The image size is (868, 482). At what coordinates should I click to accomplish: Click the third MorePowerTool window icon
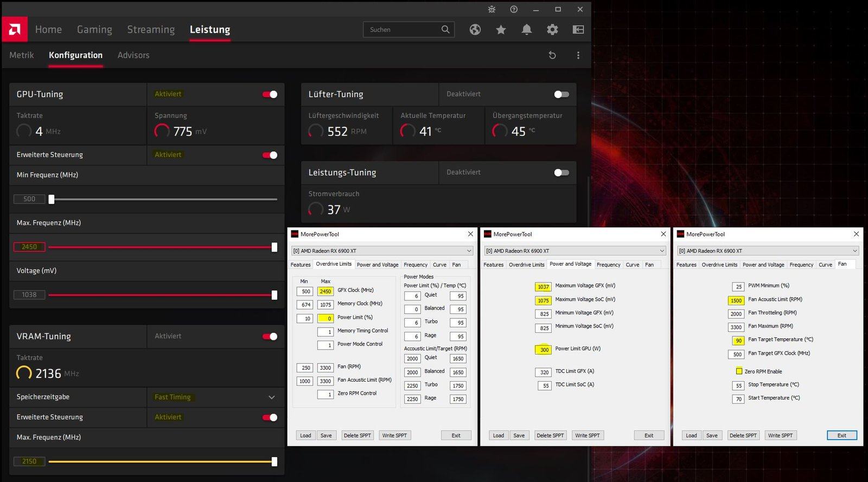point(680,234)
